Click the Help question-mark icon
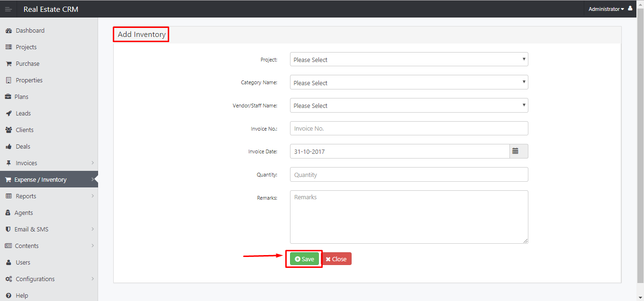 (9, 296)
